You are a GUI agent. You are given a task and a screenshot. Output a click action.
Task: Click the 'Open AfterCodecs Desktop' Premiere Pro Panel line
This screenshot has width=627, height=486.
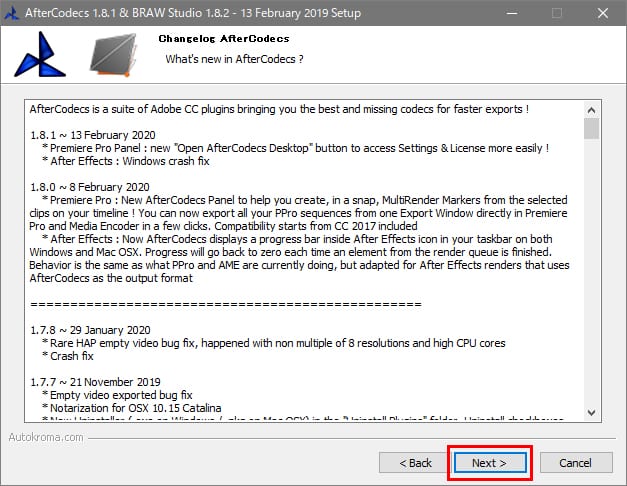click(296, 148)
